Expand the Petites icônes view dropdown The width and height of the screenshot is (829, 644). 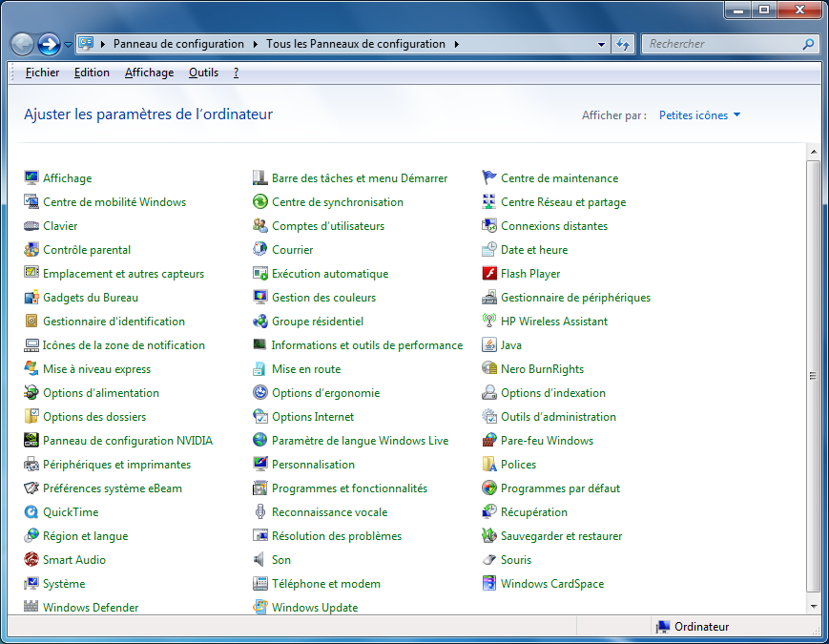tap(699, 115)
